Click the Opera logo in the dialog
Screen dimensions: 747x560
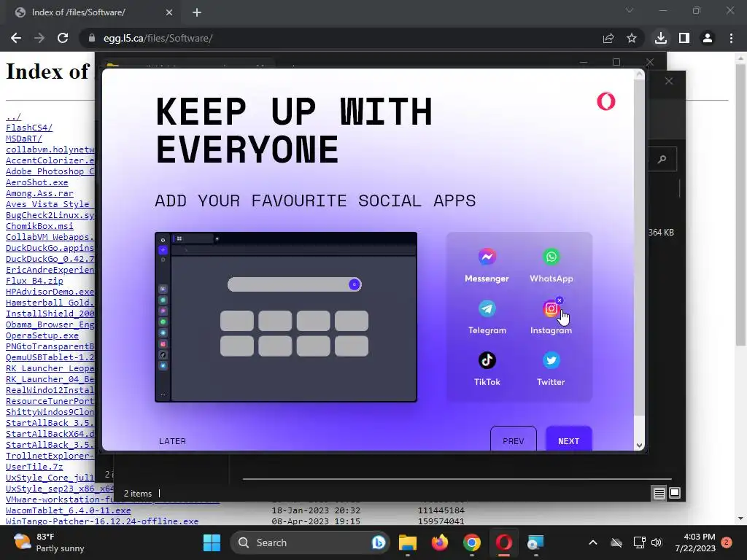(606, 101)
